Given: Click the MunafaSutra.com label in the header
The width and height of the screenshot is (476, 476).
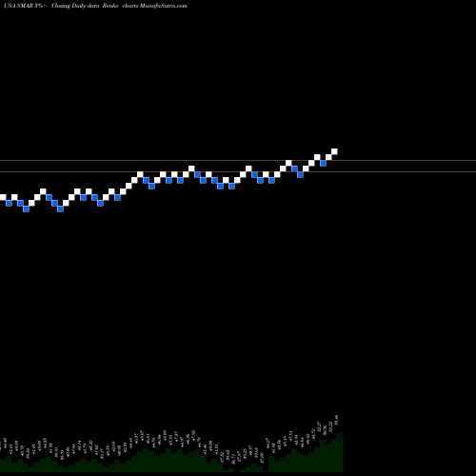Looking at the screenshot, I should 163,6.
